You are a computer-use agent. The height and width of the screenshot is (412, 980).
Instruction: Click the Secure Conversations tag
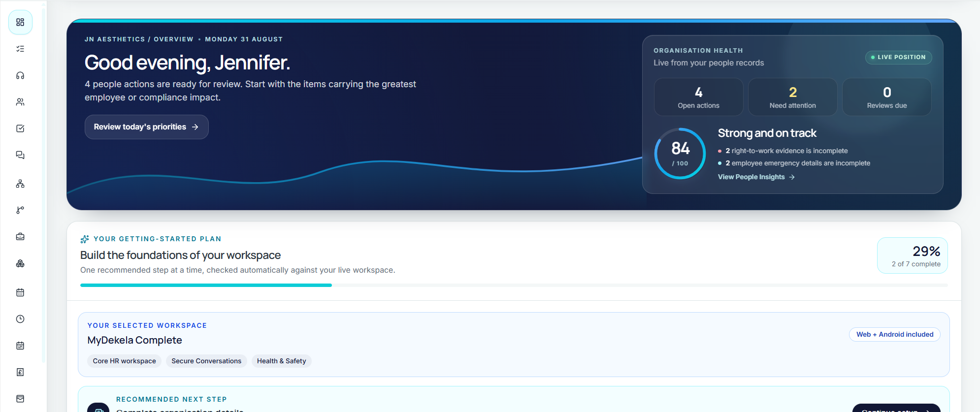click(x=206, y=361)
